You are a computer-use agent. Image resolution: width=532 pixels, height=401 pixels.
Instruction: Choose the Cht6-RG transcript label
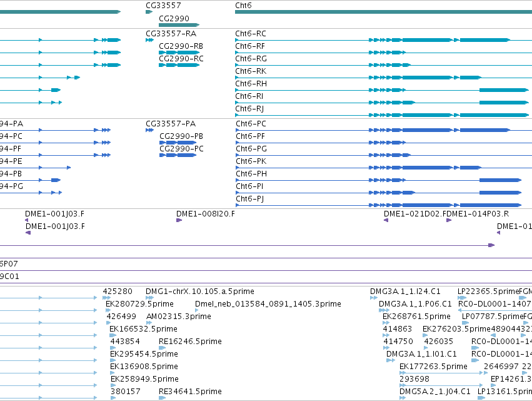251,59
